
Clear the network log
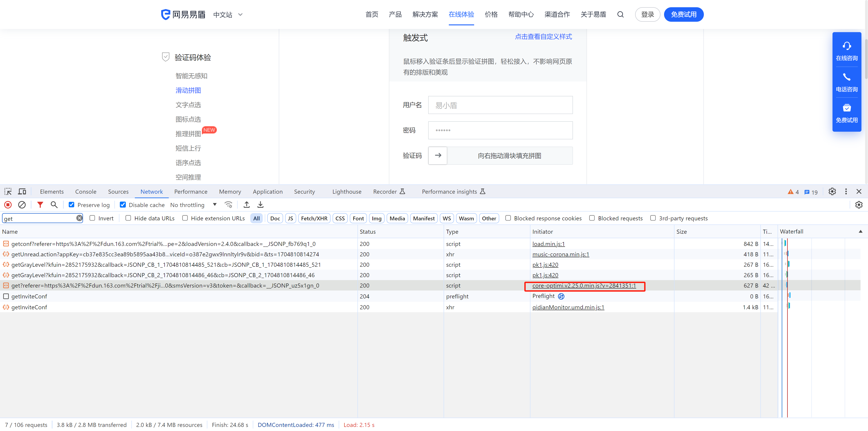pyautogui.click(x=22, y=205)
